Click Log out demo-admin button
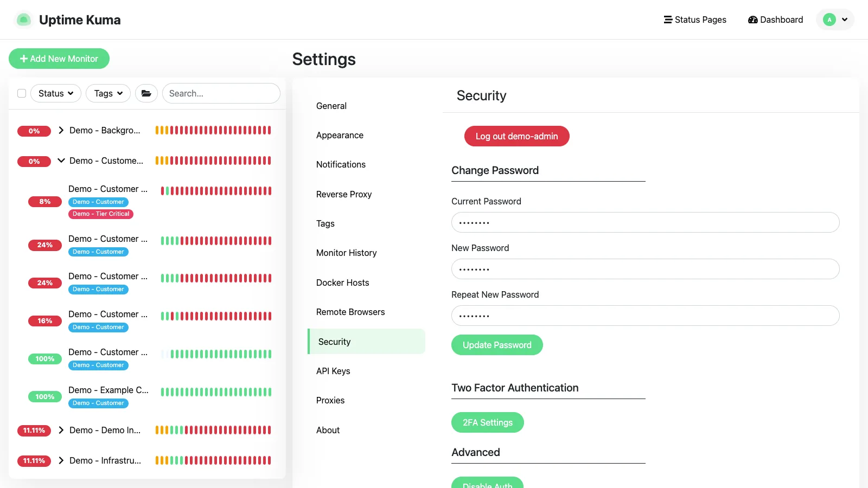Image resolution: width=868 pixels, height=488 pixels. pyautogui.click(x=517, y=136)
